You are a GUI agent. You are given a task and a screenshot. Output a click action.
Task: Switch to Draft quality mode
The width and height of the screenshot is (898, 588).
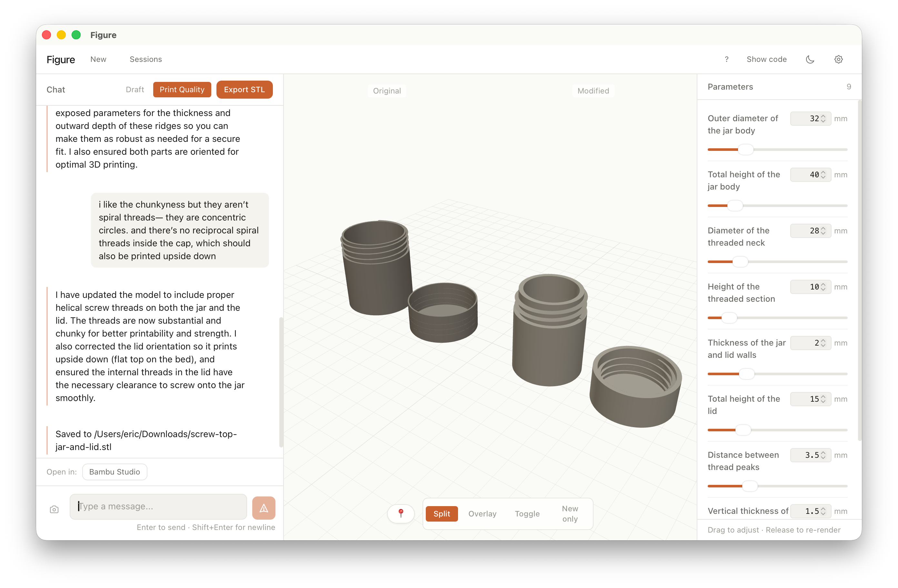pos(135,89)
